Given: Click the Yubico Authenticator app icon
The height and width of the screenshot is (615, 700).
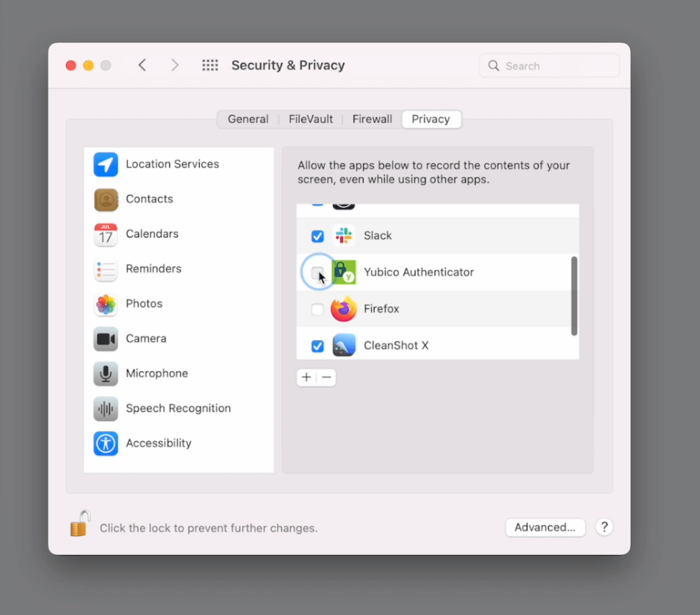Looking at the screenshot, I should click(344, 272).
